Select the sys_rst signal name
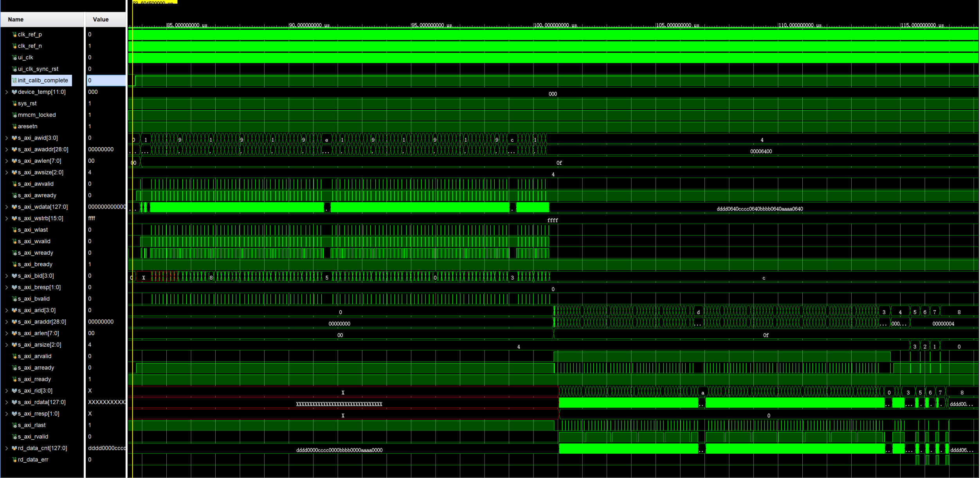 [27, 104]
